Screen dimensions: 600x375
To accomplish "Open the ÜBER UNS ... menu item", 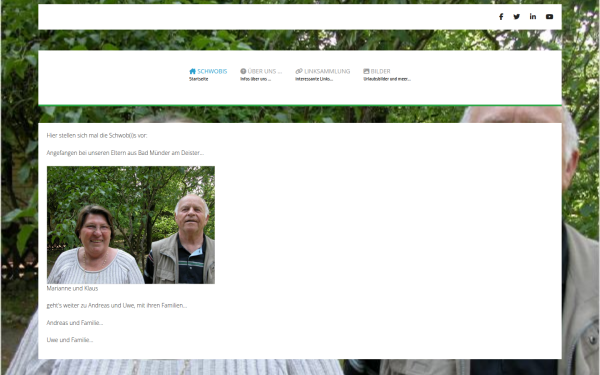I will click(264, 71).
